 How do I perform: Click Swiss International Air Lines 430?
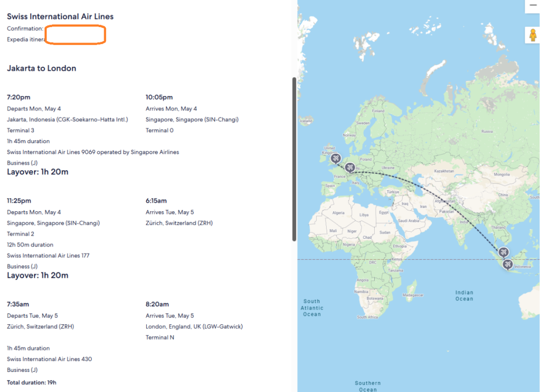[x=49, y=359]
